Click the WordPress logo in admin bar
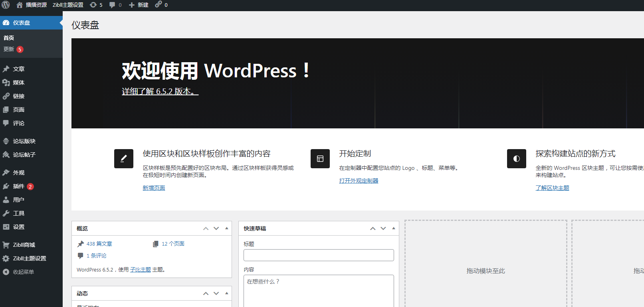The width and height of the screenshot is (644, 307). click(x=6, y=5)
